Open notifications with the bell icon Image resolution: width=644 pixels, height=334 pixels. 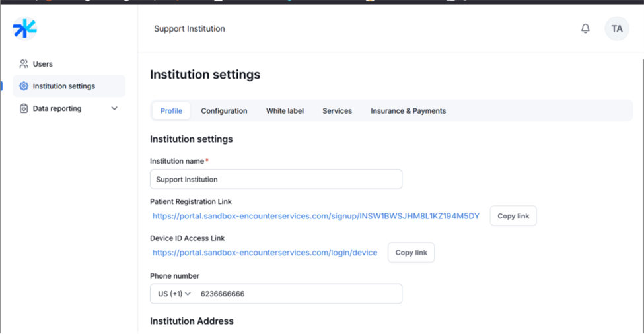585,29
